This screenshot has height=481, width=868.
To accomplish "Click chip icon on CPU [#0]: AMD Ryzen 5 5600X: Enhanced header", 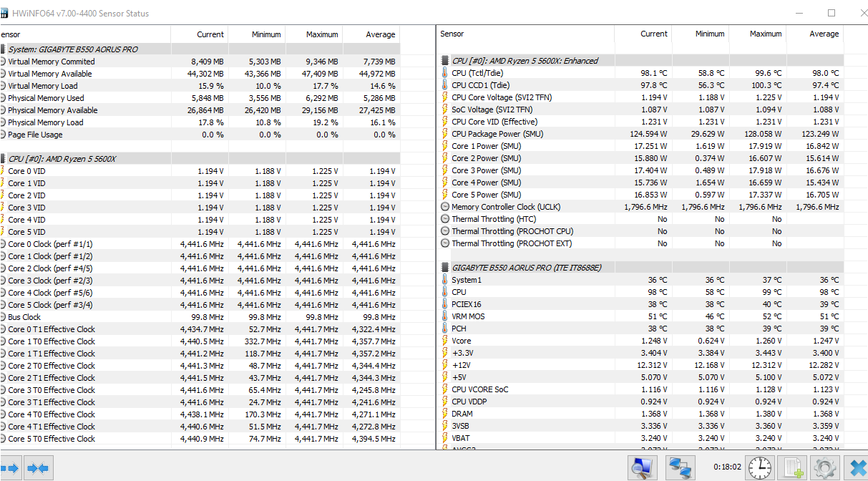I will [445, 61].
